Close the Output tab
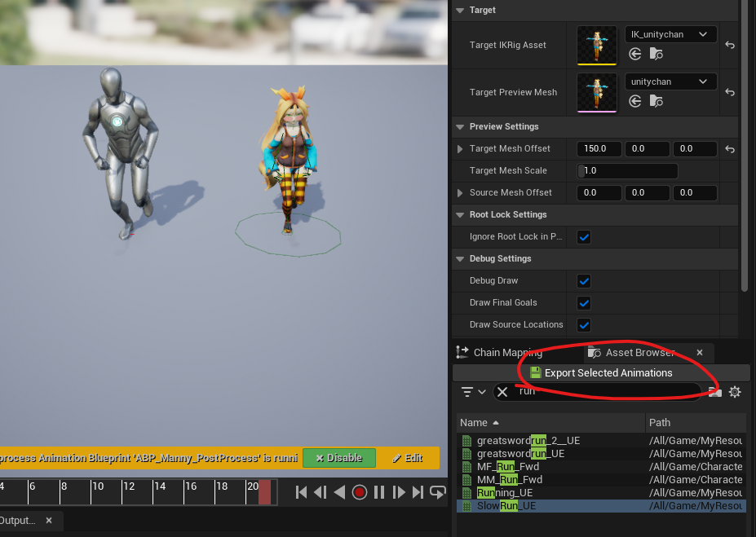This screenshot has height=537, width=756. (49, 520)
